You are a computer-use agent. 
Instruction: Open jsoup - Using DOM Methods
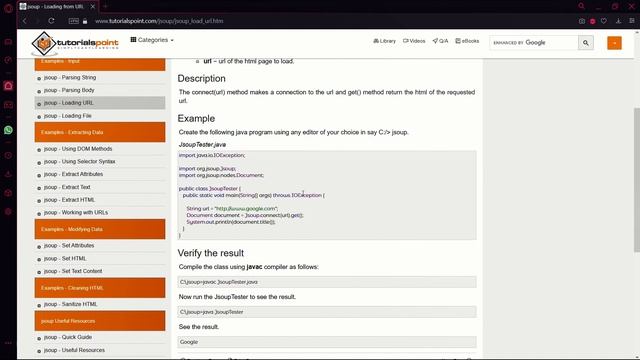point(78,149)
